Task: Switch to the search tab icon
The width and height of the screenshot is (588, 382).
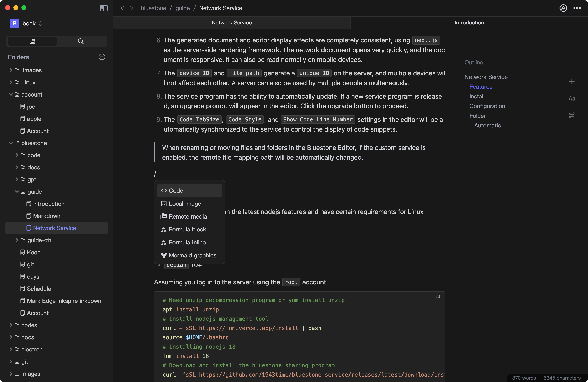Action: click(x=81, y=41)
